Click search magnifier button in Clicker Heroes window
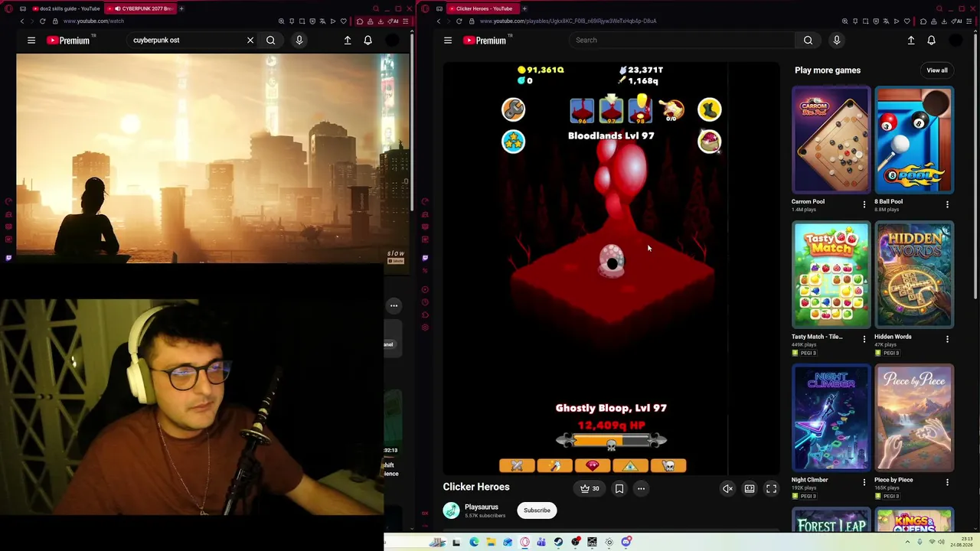This screenshot has height=551, width=980. [x=808, y=40]
